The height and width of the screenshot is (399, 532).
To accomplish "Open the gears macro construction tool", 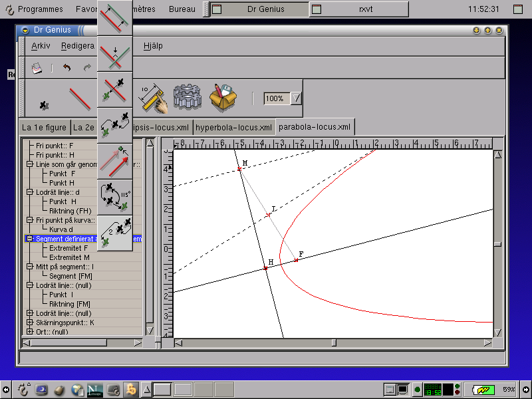I will (188, 97).
